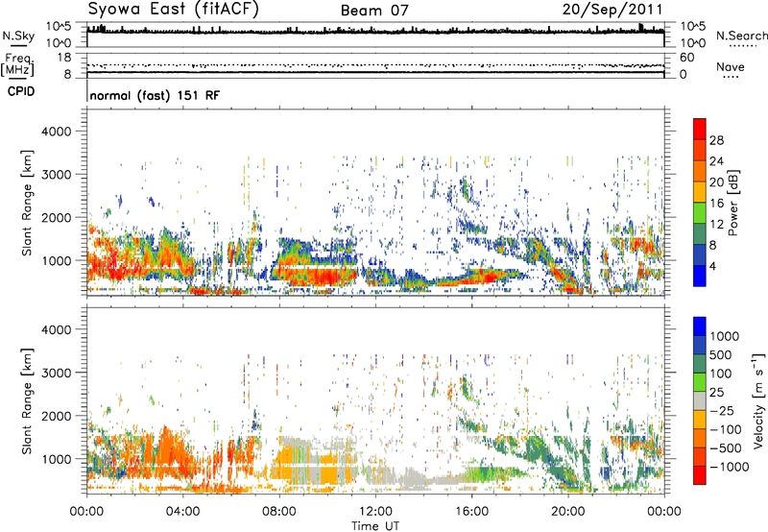Viewport: 768px width, 532px height.
Task: Click the 'Syowa East (fitACF)' title text
Action: 174,10
